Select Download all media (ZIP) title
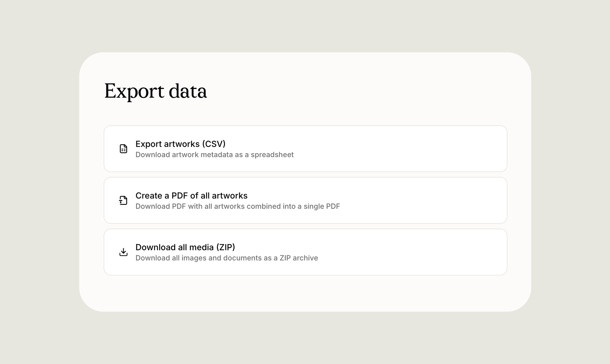Screen dimensions: 610x364 click(185, 247)
